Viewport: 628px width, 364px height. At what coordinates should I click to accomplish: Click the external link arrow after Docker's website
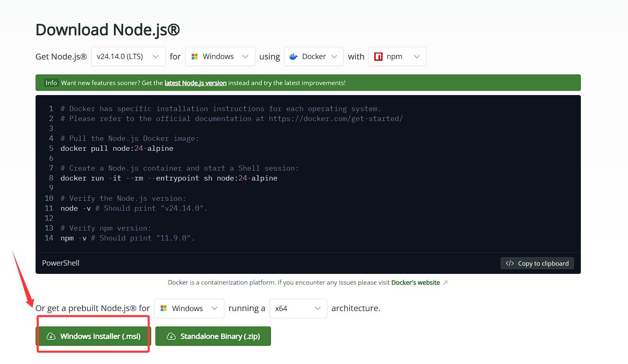tap(445, 283)
